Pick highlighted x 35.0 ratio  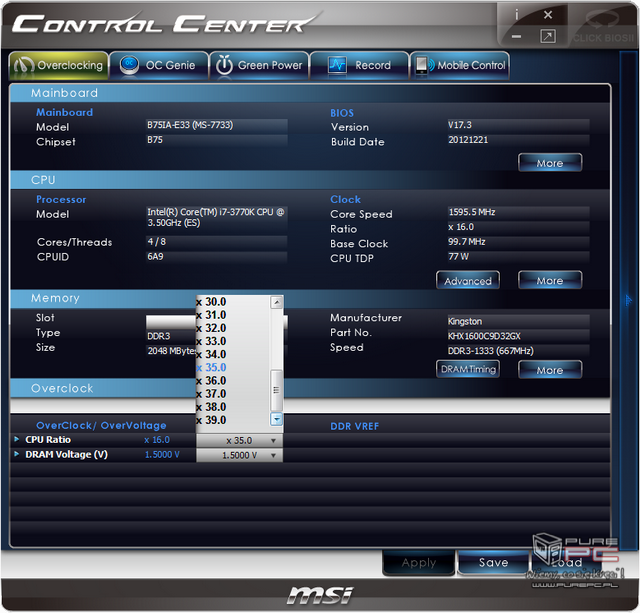(233, 367)
